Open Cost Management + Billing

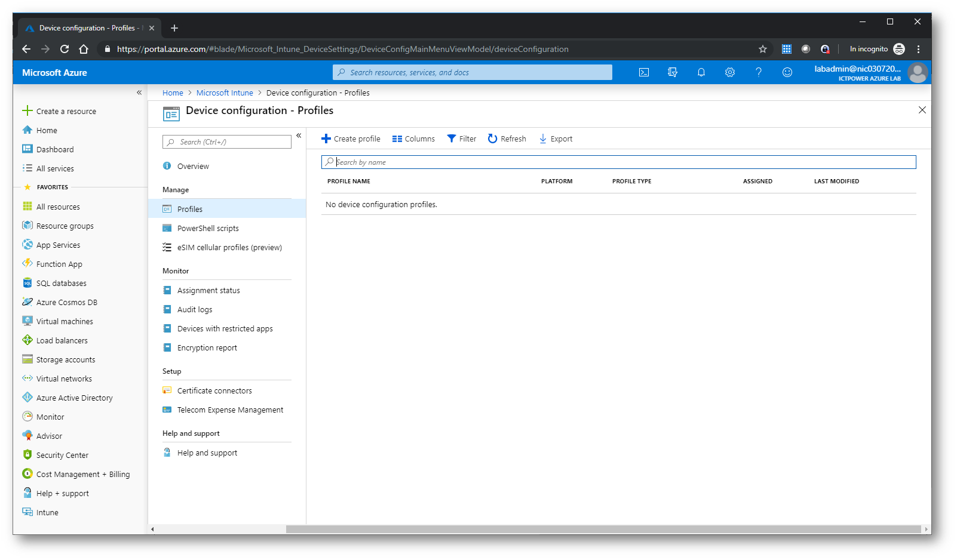[83, 474]
